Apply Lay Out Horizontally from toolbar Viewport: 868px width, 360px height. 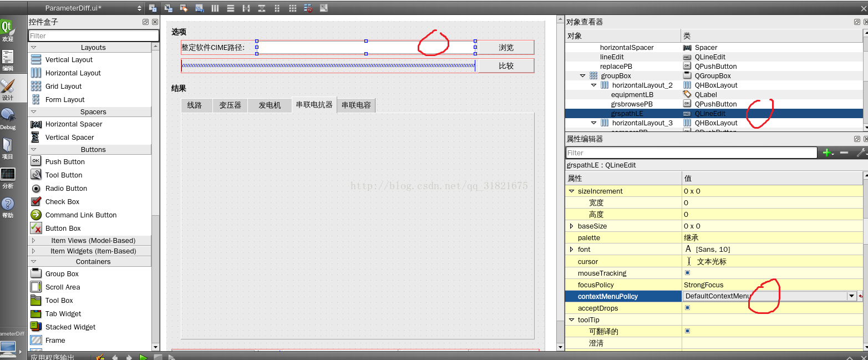click(215, 8)
